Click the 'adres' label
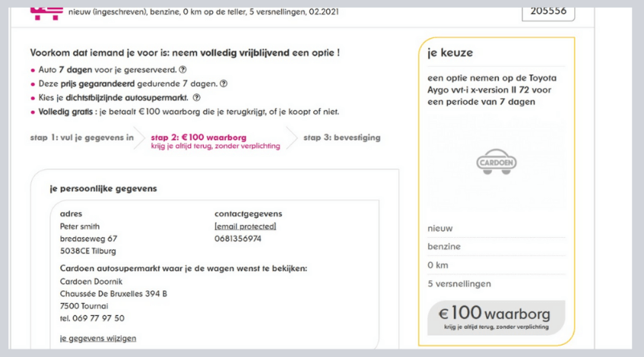The image size is (644, 357). click(71, 213)
